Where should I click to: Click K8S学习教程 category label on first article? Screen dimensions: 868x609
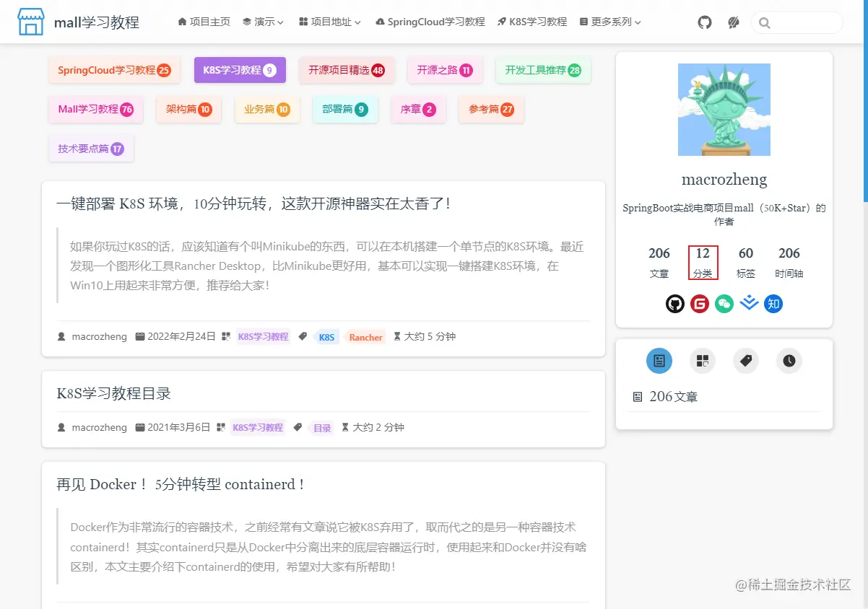(263, 336)
